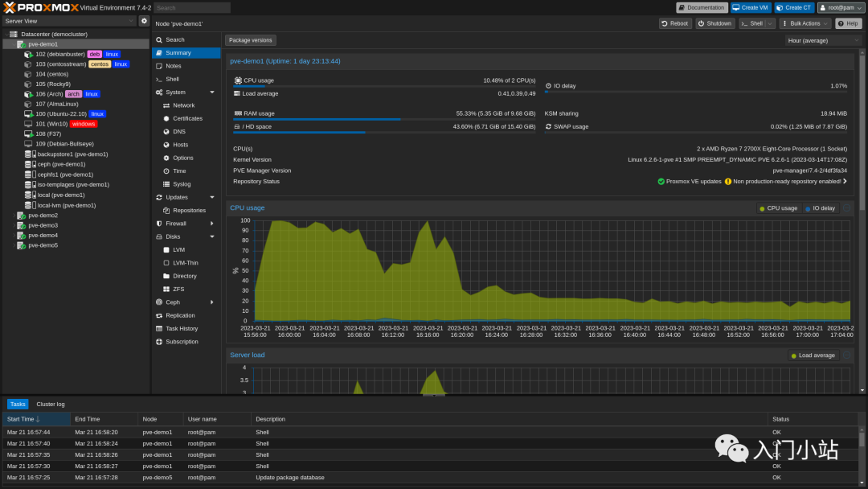This screenshot has width=868, height=489.
Task: Switch to the Tasks tab
Action: 18,405
